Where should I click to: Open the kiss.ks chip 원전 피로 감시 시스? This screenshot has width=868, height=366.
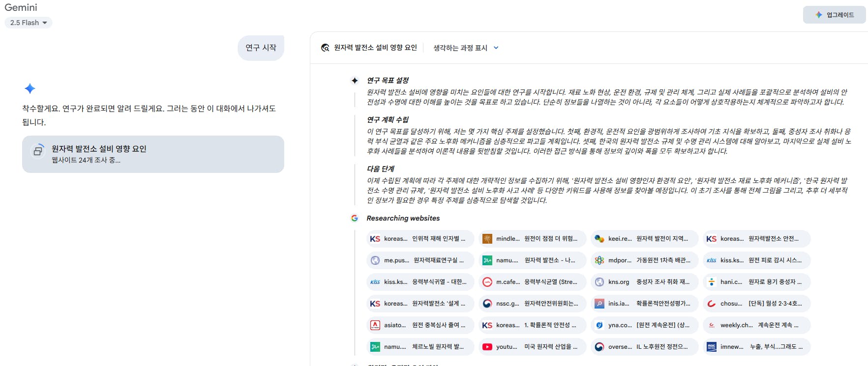(756, 260)
